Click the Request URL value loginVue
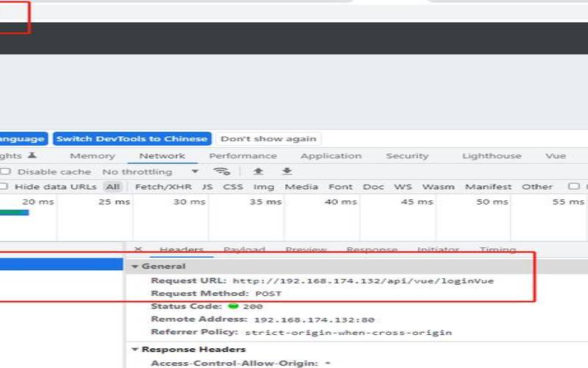588x368 pixels. pos(363,280)
